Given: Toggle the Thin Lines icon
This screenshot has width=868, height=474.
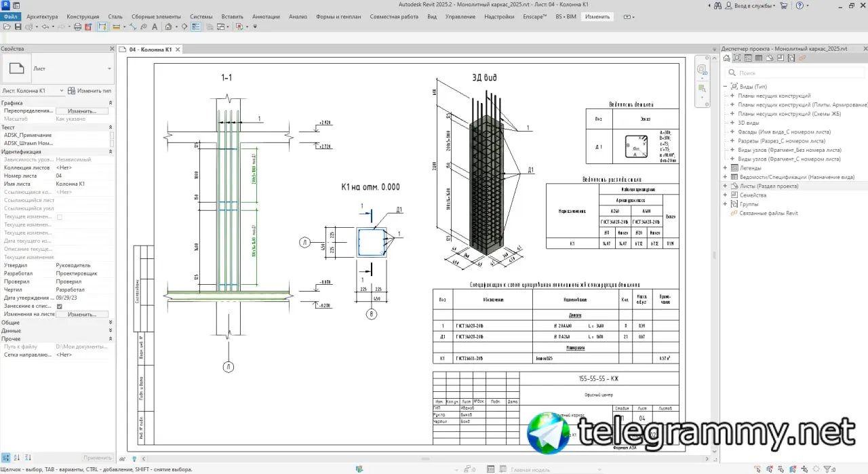Looking at the screenshot, I should pyautogui.click(x=195, y=26).
